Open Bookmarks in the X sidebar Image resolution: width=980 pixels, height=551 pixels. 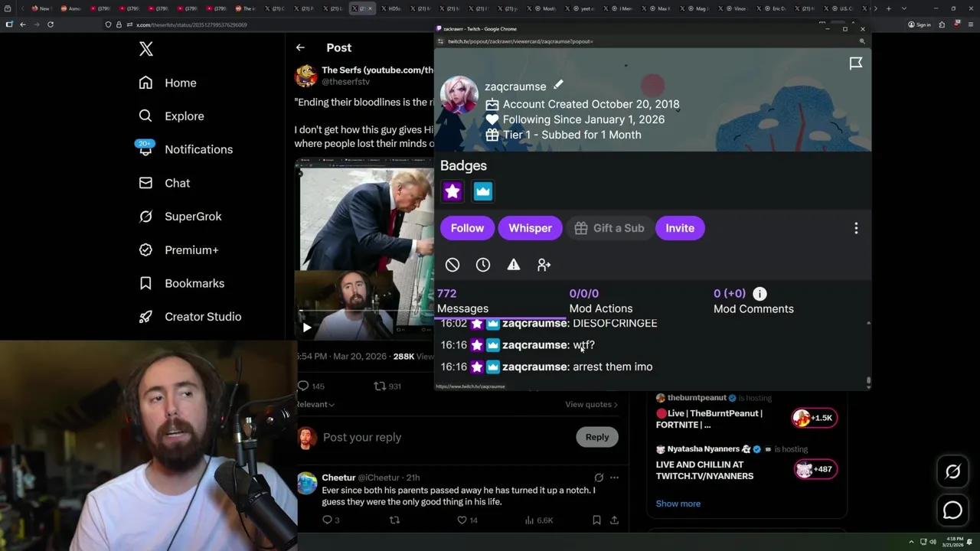click(x=181, y=283)
